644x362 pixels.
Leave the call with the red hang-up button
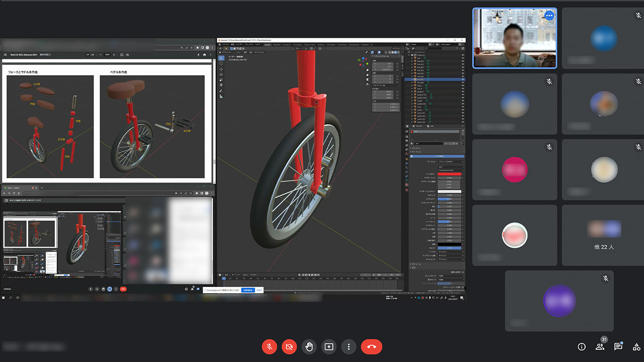tap(371, 347)
